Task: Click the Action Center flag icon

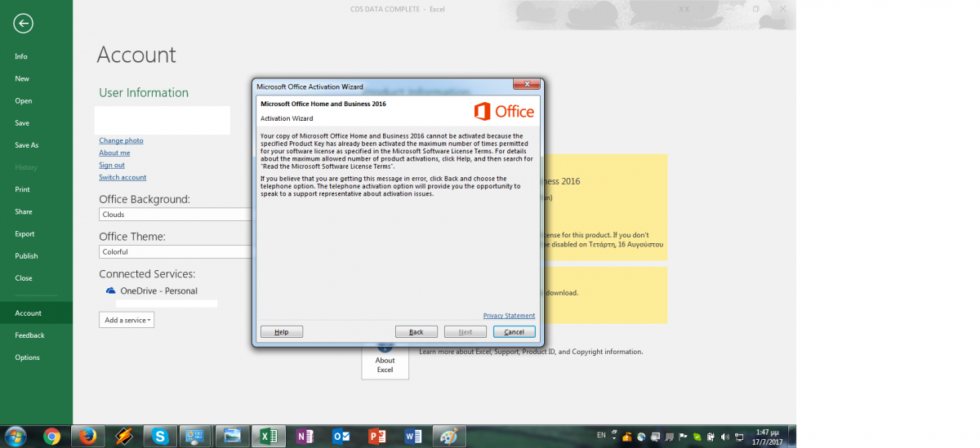Action: point(684,437)
